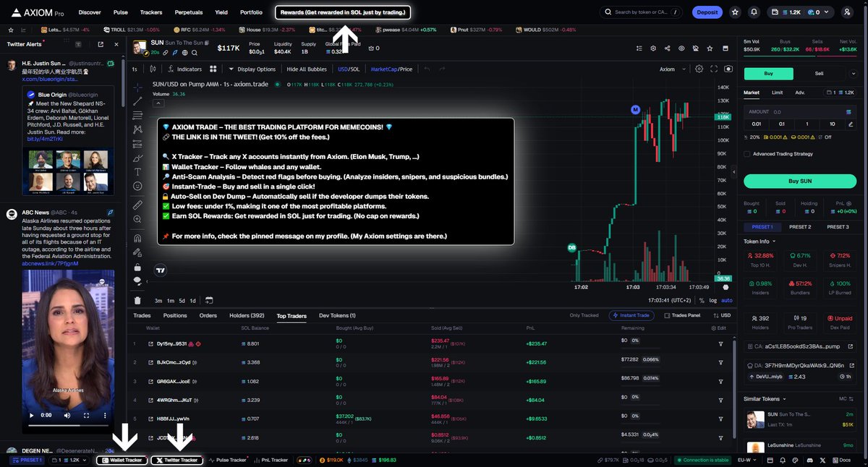Open chart settings gear icon
Screen dimensions: 868x467
coord(699,69)
